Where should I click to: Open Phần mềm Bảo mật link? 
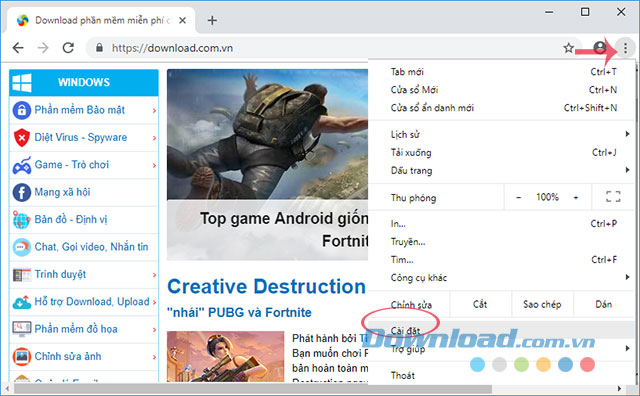(x=80, y=110)
